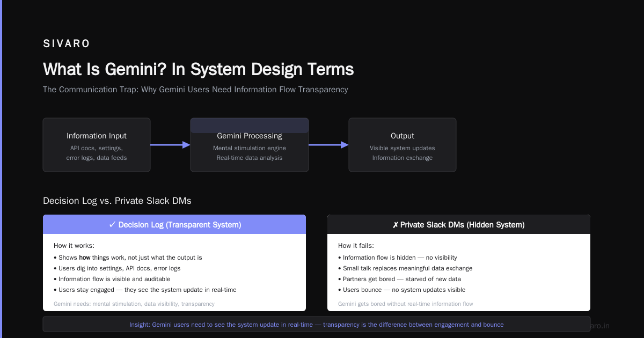Click "Real-time data analysis" text
This screenshot has width=644, height=338.
(x=250, y=158)
